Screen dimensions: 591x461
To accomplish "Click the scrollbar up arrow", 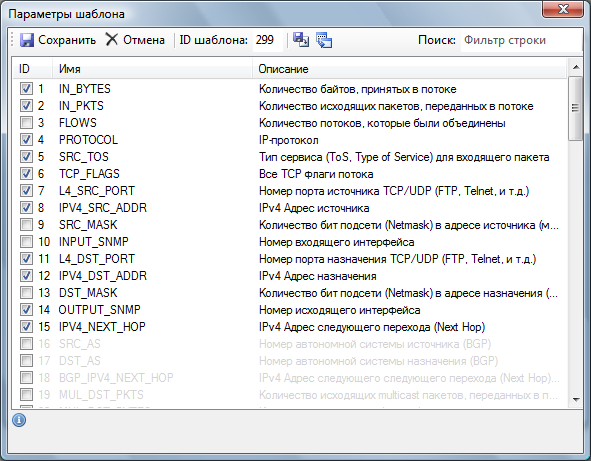I will pos(576,67).
